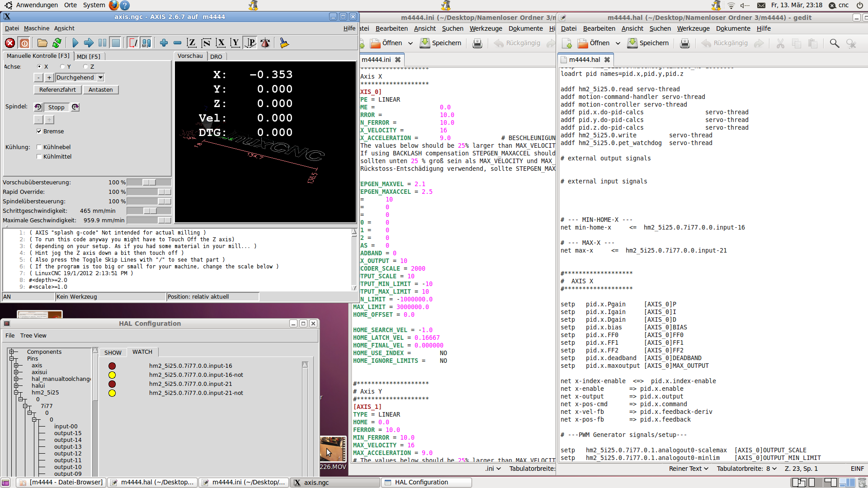Viewport: 868px width, 488px height.
Task: Toggle the machine power icon
Action: click(x=24, y=43)
